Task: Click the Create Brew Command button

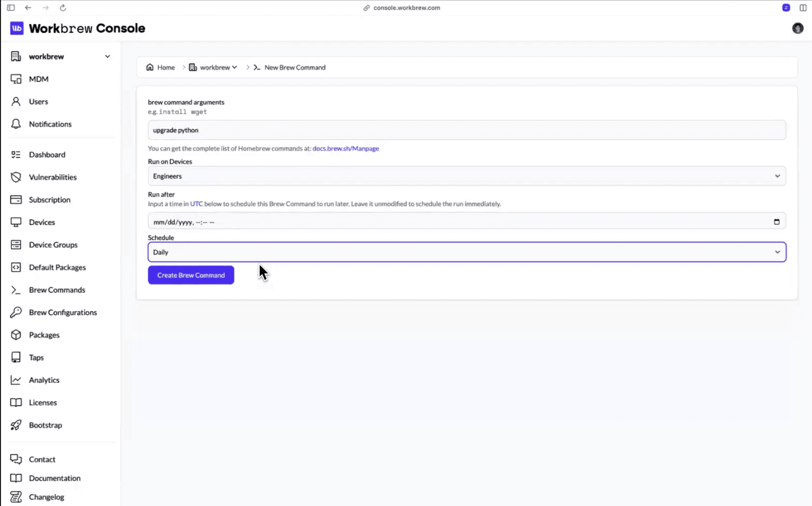Action: 191,275
